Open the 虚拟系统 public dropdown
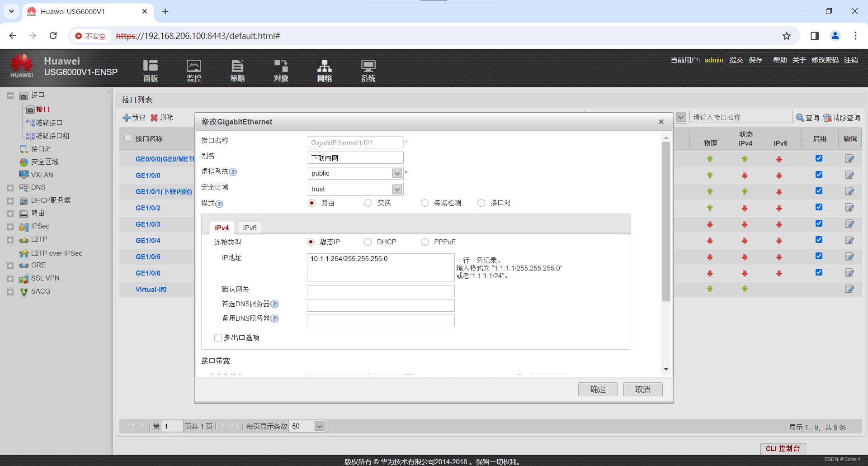The width and height of the screenshot is (868, 466). tap(397, 173)
